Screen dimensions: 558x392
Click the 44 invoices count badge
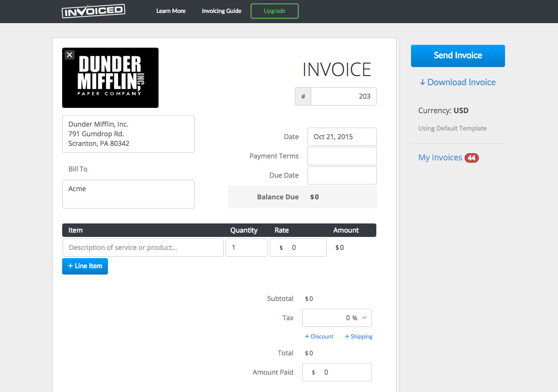[471, 158]
